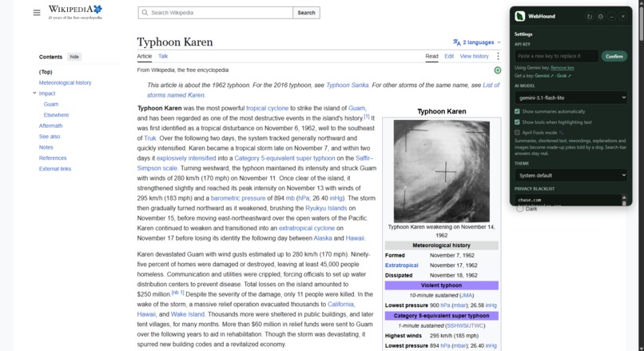Viewport: 644px width, 351px height.
Task: Click blacklist scrollbar up arrow
Action: [624, 197]
